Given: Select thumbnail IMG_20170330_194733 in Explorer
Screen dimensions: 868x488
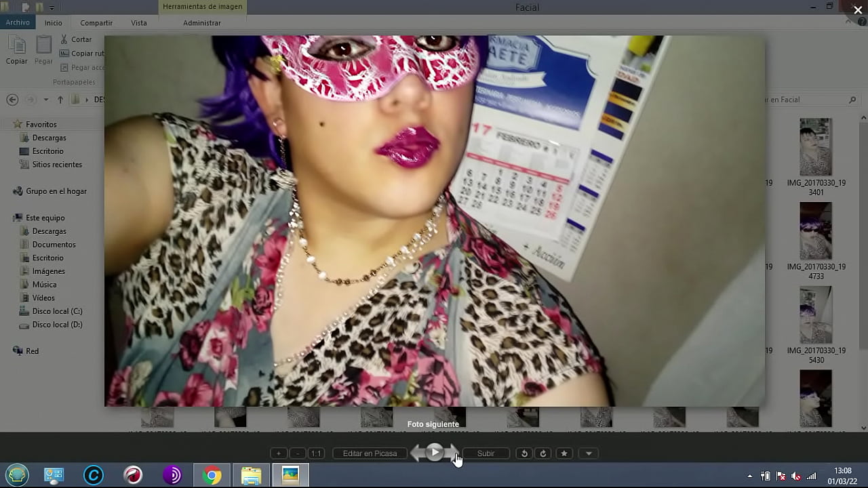Looking at the screenshot, I should click(x=816, y=241).
